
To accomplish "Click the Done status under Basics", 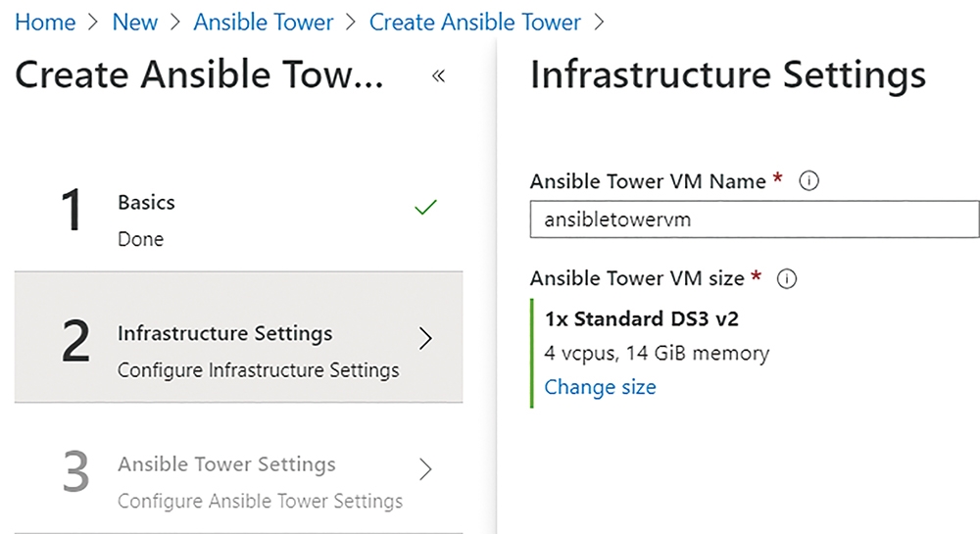I will 140,239.
